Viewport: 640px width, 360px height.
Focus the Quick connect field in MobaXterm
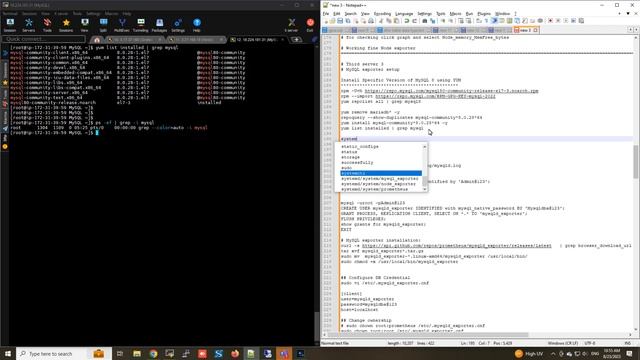[44, 39]
